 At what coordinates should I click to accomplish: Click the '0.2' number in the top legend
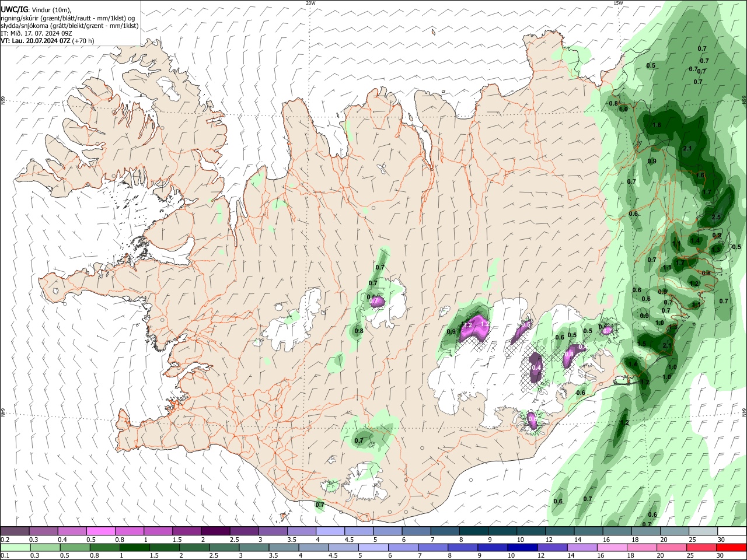coord(5,540)
